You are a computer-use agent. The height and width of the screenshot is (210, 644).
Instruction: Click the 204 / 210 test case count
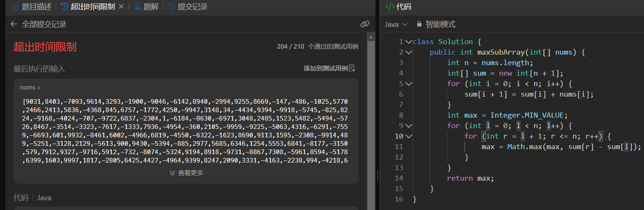290,47
